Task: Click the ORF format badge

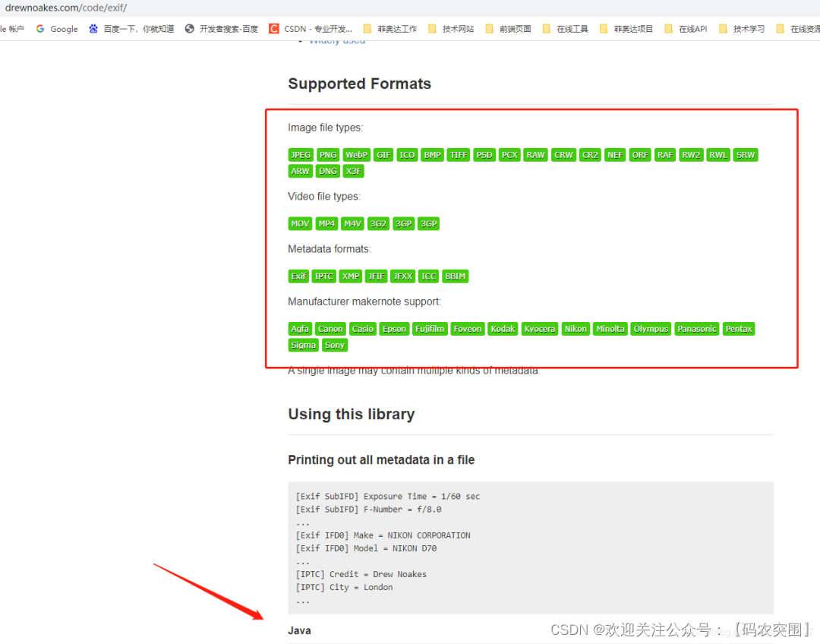Action: (x=640, y=155)
